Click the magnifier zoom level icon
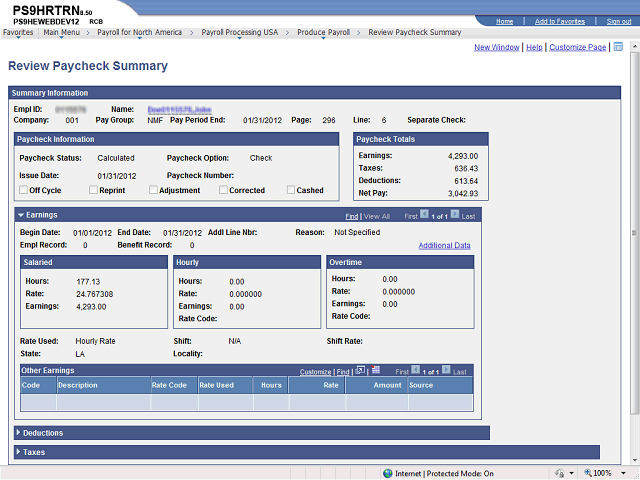Viewport: 640px width, 480px height. [588, 473]
